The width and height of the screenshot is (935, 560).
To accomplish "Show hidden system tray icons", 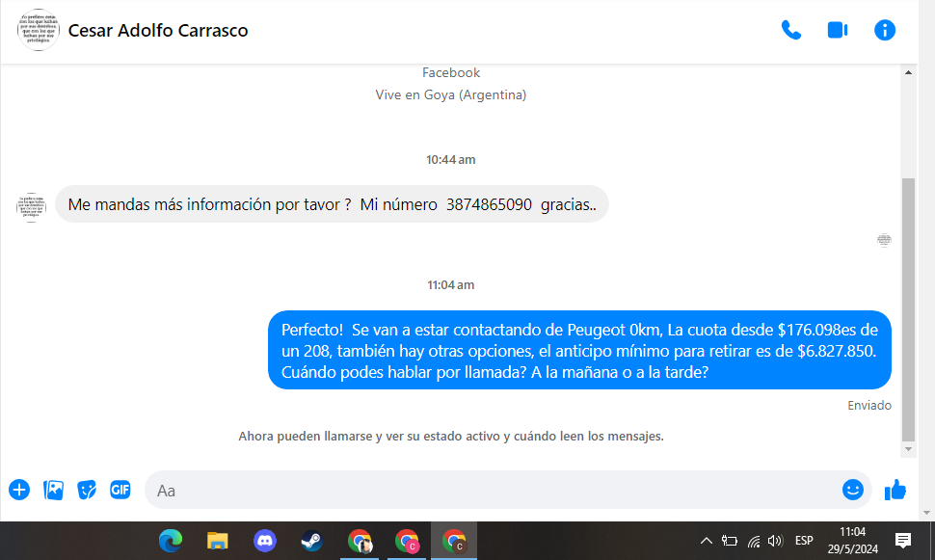I will (x=706, y=541).
